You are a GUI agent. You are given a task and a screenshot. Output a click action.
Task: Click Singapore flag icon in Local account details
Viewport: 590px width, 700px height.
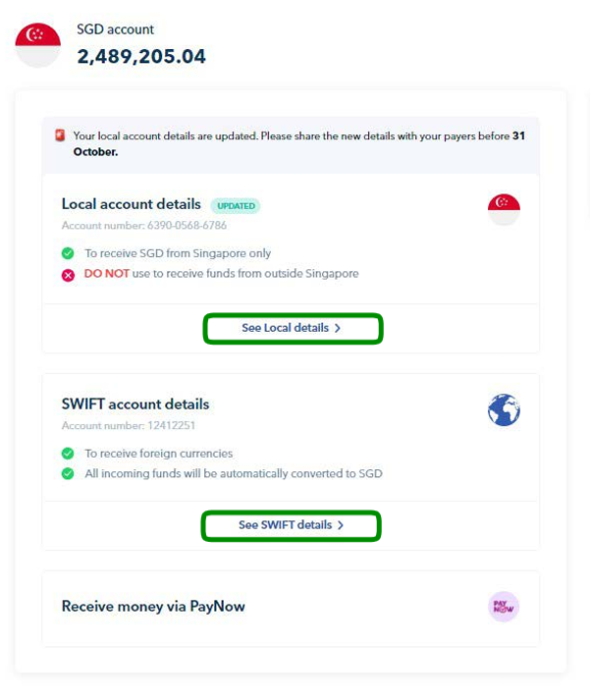[504, 209]
